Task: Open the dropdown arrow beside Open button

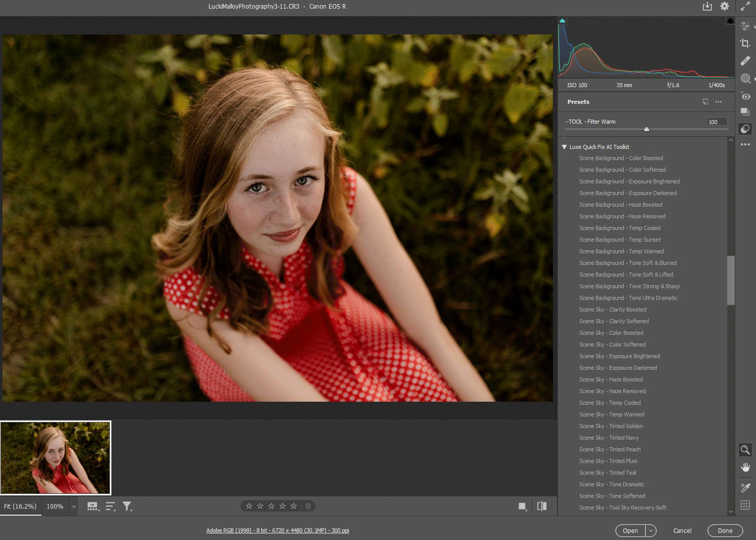Action: [651, 530]
